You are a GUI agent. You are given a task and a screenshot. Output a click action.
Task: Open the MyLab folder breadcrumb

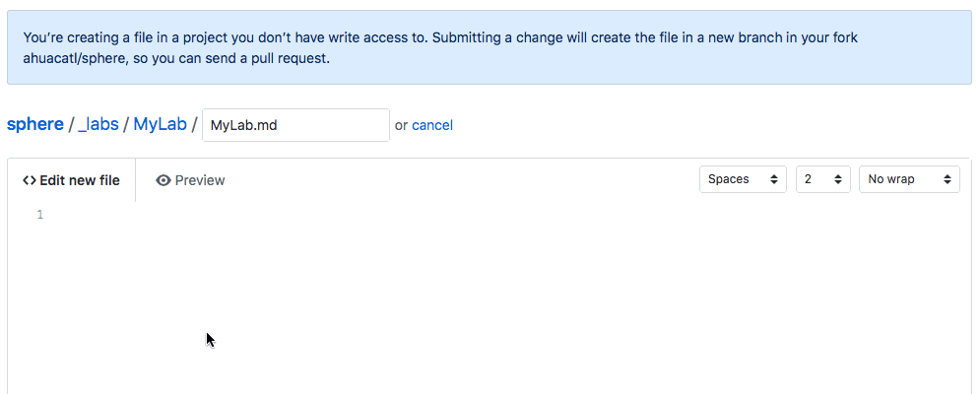160,124
